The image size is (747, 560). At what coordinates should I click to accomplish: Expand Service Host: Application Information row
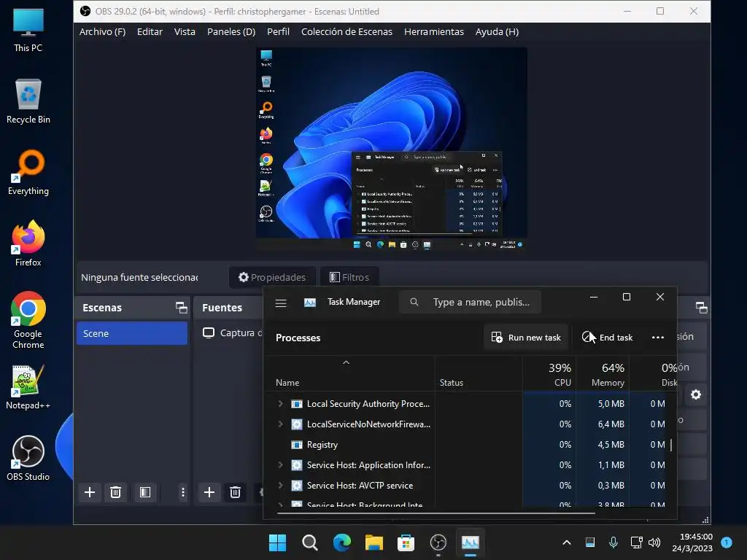[x=280, y=465]
